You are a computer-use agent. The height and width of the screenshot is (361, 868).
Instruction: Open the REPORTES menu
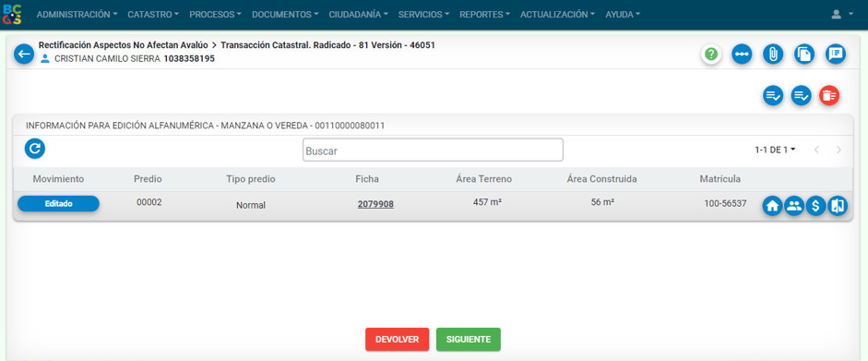point(484,15)
